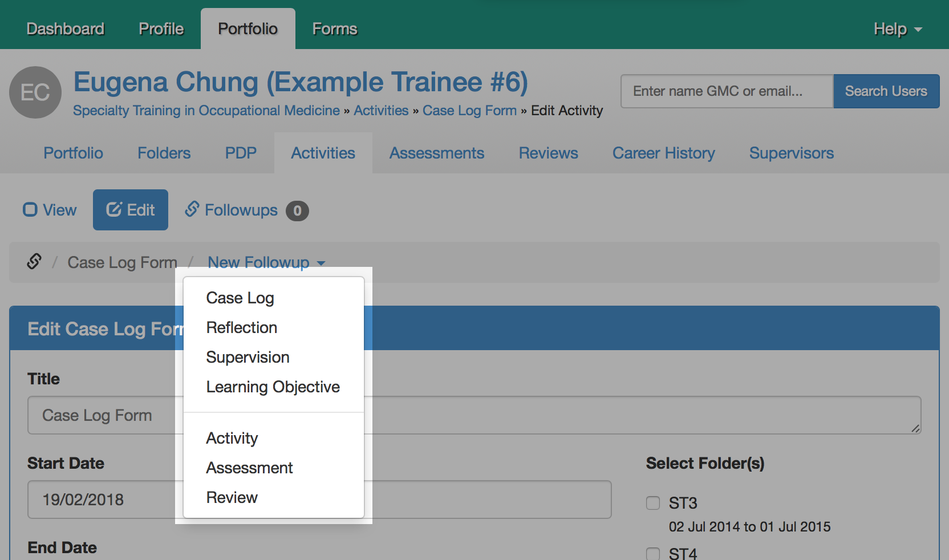
Task: Open the Folders section
Action: (x=164, y=153)
